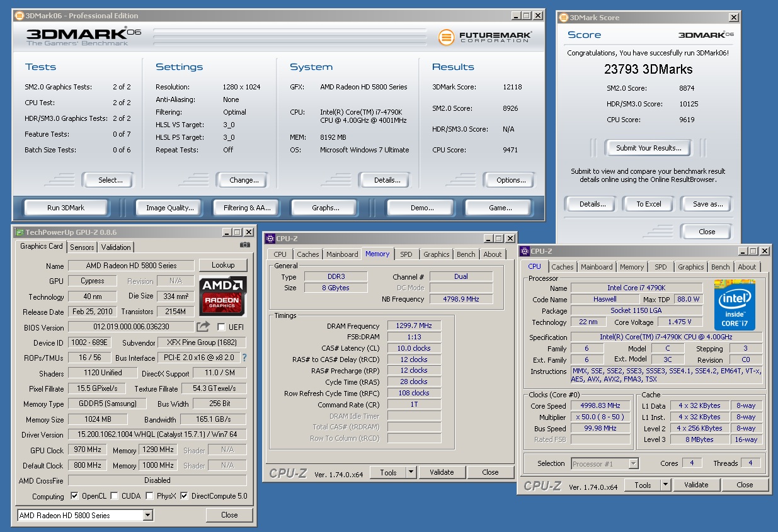Open Graphics tab in Memory CPU-Z window
Image resolution: width=778 pixels, height=532 pixels.
pyautogui.click(x=437, y=254)
